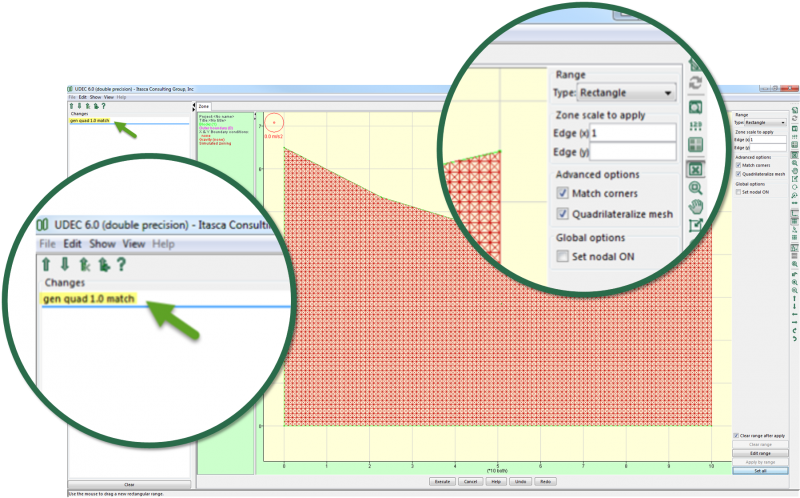
Task: Click the highlighted X zone tool icon
Action: pos(696,168)
